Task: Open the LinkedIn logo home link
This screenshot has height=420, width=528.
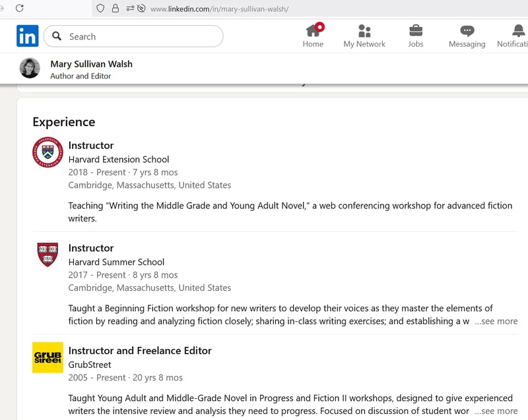Action: (x=27, y=36)
